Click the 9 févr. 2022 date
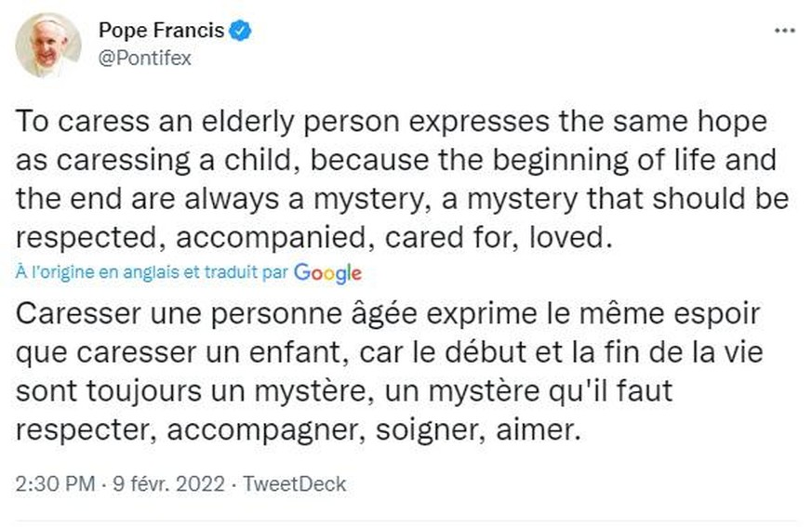Screen dimensions: 812x527 click(169, 484)
